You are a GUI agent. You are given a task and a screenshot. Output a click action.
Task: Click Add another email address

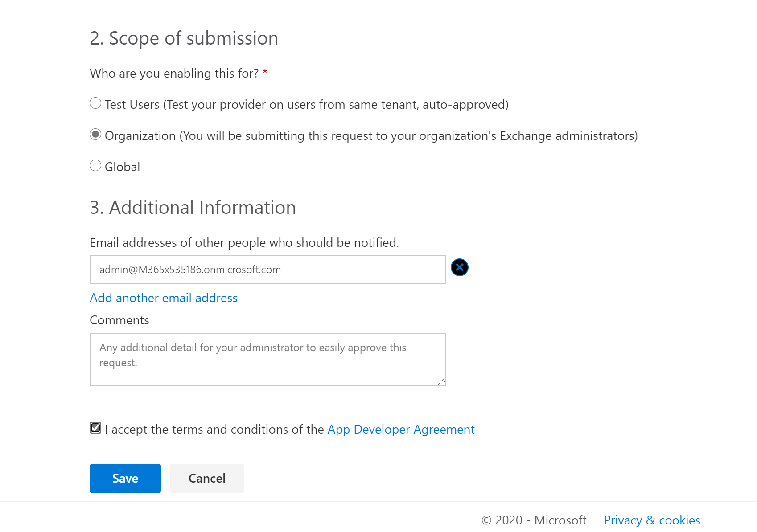pyautogui.click(x=163, y=298)
